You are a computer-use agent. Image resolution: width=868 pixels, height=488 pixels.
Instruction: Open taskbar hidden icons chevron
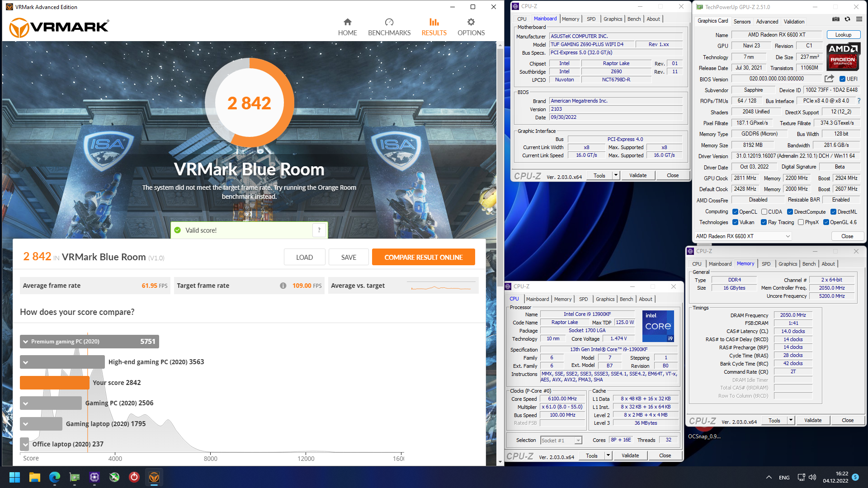[x=769, y=477]
